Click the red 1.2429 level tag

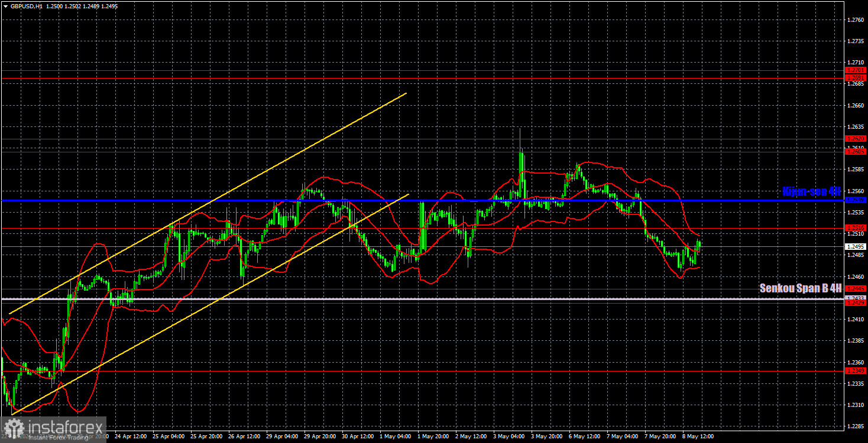click(x=855, y=302)
